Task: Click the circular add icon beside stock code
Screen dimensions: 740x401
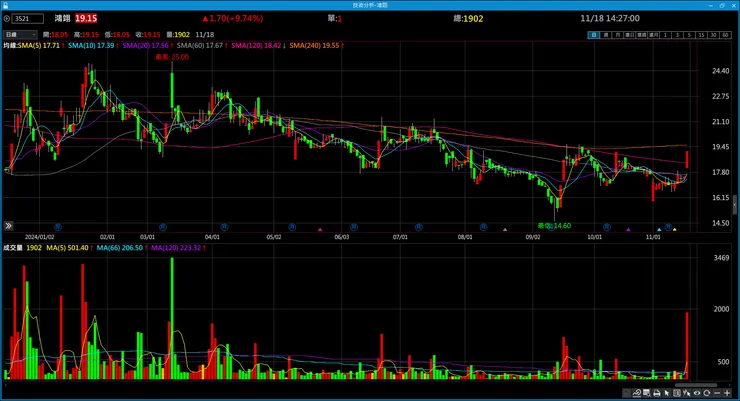Action: (7, 18)
